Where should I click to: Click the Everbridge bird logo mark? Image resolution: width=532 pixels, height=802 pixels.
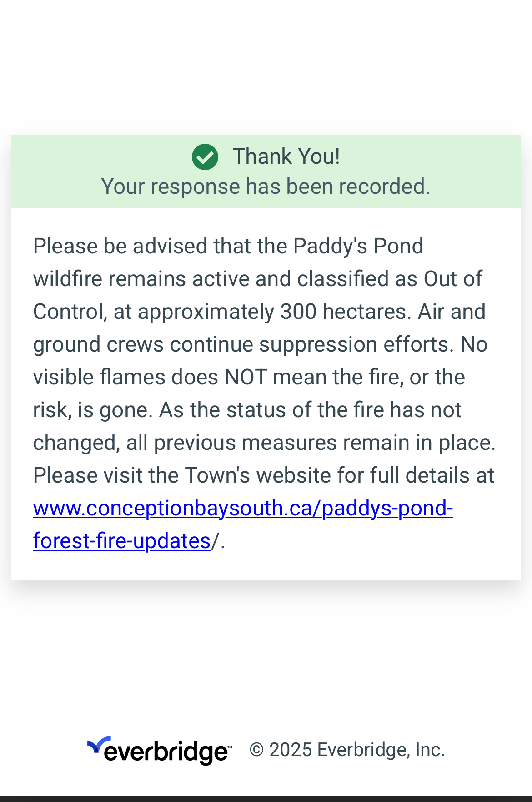click(x=99, y=745)
